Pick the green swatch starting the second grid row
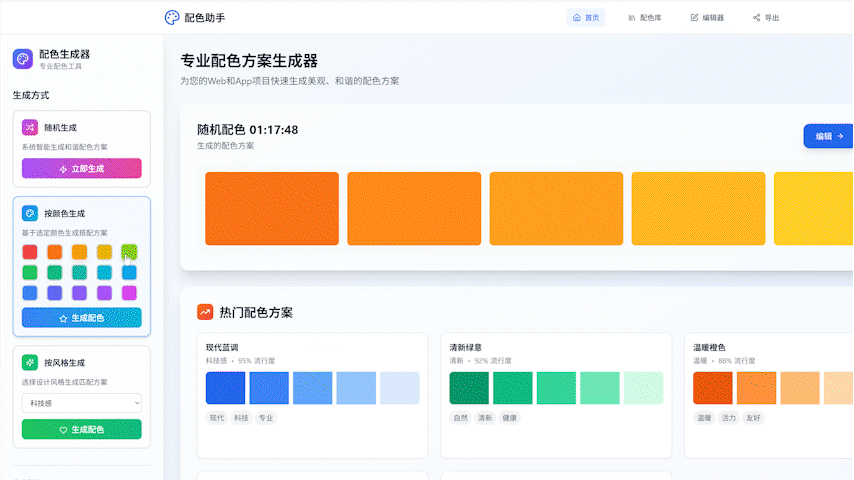Image resolution: width=854 pixels, height=480 pixels. (30, 272)
